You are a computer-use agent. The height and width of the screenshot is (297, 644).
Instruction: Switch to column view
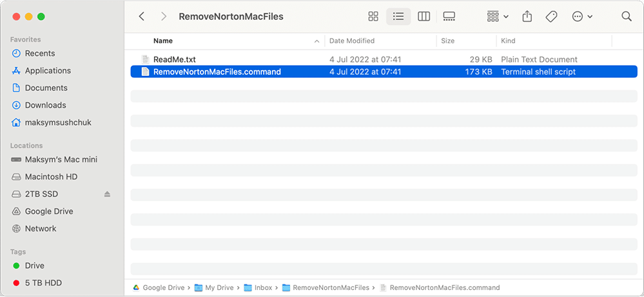point(424,16)
